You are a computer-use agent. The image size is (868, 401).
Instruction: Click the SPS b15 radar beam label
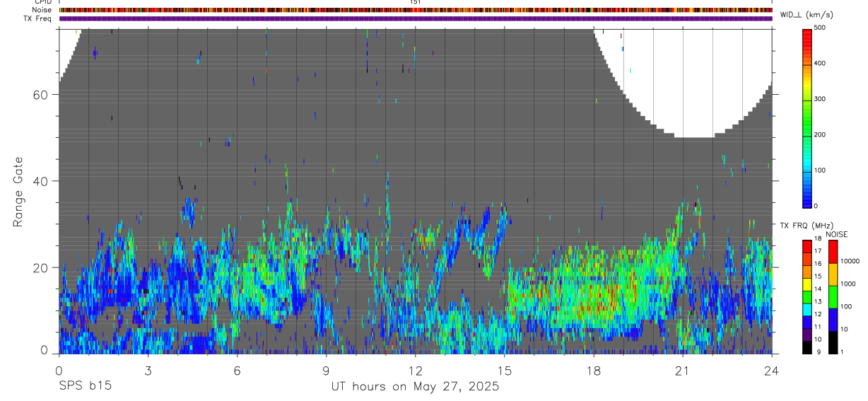click(85, 386)
